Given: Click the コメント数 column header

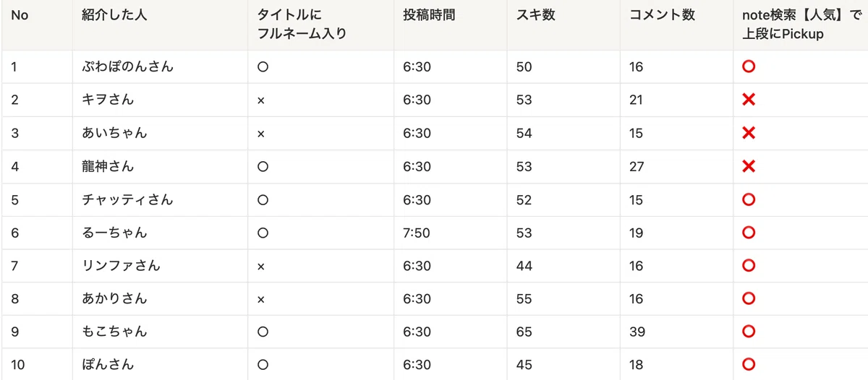Looking at the screenshot, I should [x=662, y=15].
